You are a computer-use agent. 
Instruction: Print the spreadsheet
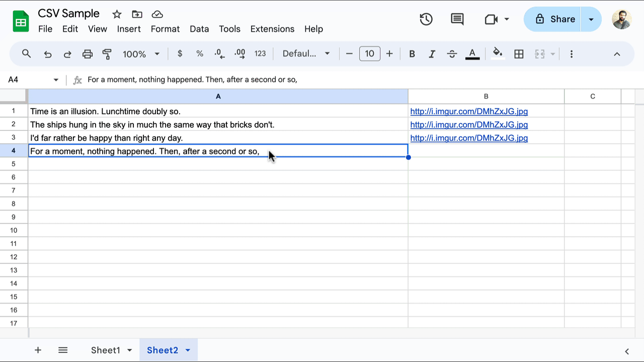(x=88, y=54)
